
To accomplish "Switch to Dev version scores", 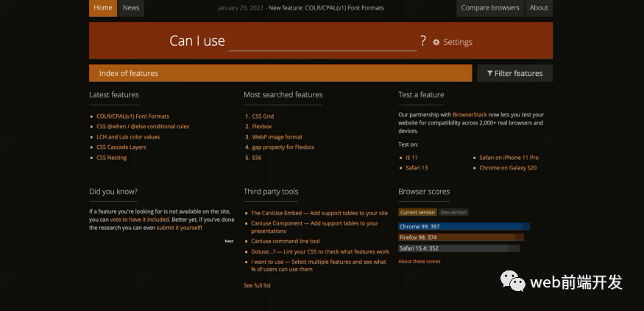I will pyautogui.click(x=453, y=212).
